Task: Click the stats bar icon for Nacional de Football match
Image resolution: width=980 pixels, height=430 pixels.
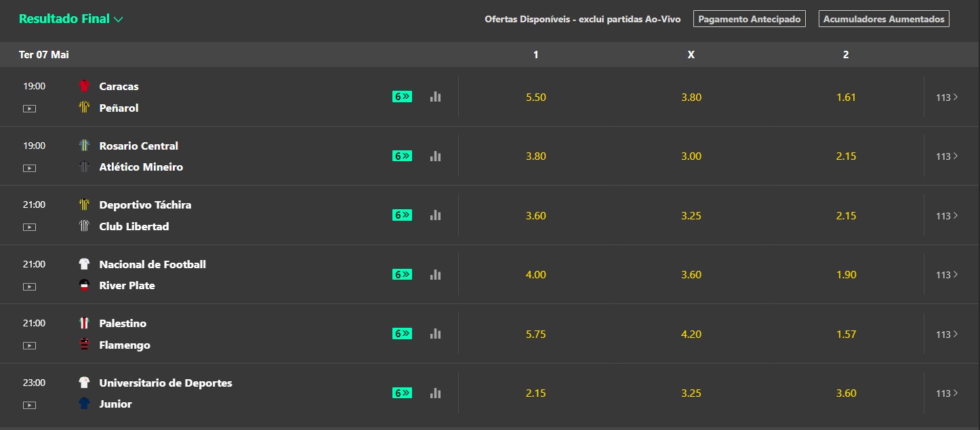Action: [x=435, y=274]
